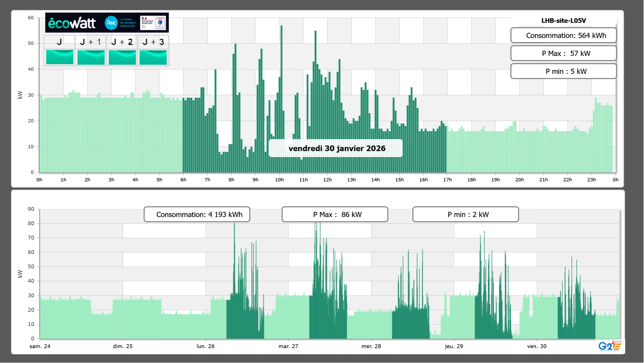Click the G2E France logo
The image size is (644, 363).
(x=610, y=346)
